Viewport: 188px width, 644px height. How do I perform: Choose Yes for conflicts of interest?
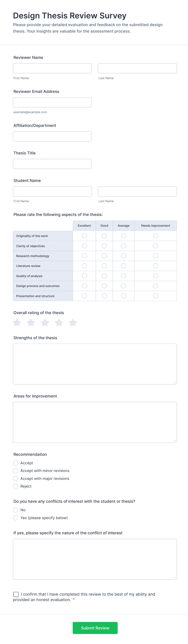(x=16, y=518)
